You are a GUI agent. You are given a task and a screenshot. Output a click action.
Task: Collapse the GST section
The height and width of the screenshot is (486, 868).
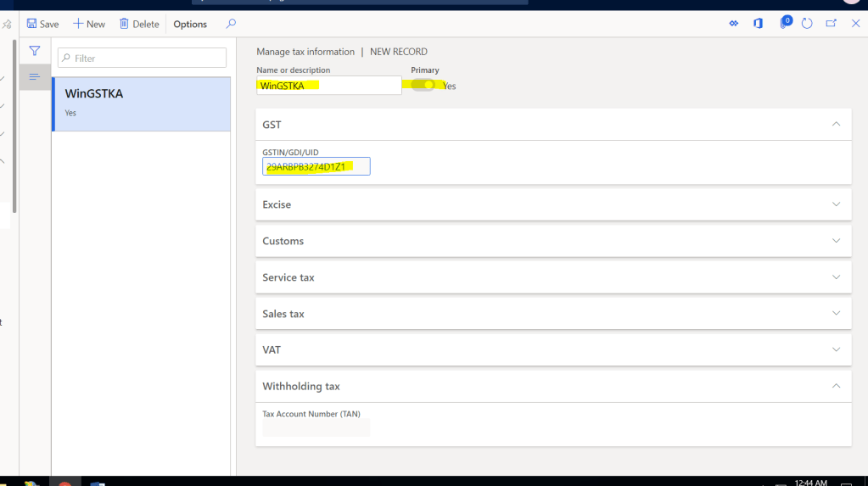[x=836, y=124]
